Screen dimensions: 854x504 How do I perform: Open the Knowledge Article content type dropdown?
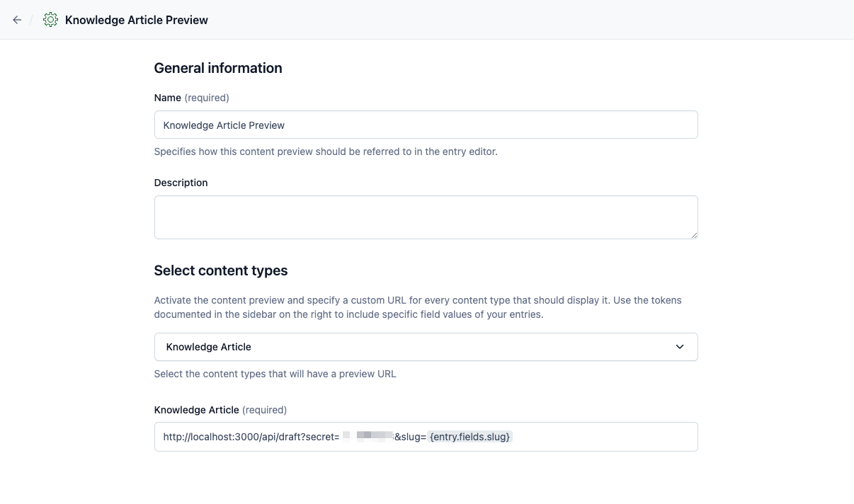pyautogui.click(x=425, y=347)
